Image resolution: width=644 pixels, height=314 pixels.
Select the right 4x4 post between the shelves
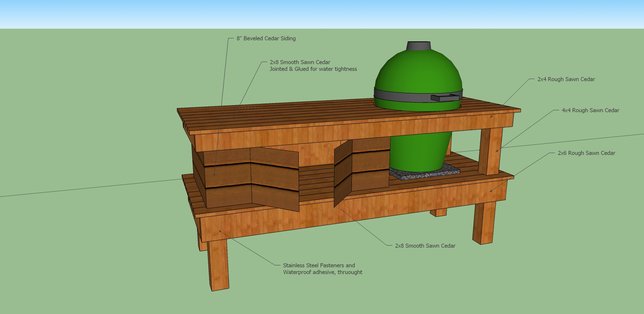pyautogui.click(x=490, y=151)
